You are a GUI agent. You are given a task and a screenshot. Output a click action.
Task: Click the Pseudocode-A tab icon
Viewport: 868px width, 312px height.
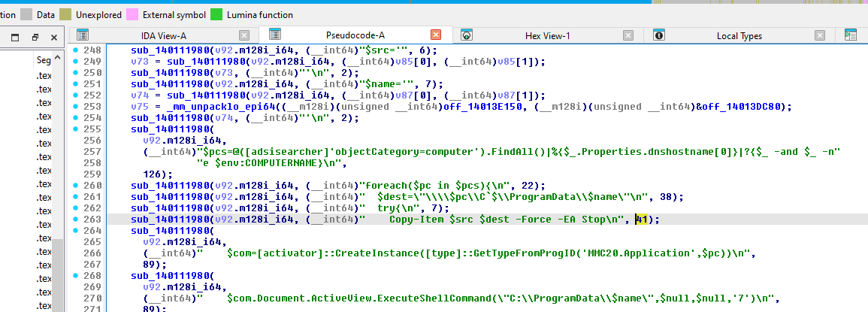click(x=275, y=35)
